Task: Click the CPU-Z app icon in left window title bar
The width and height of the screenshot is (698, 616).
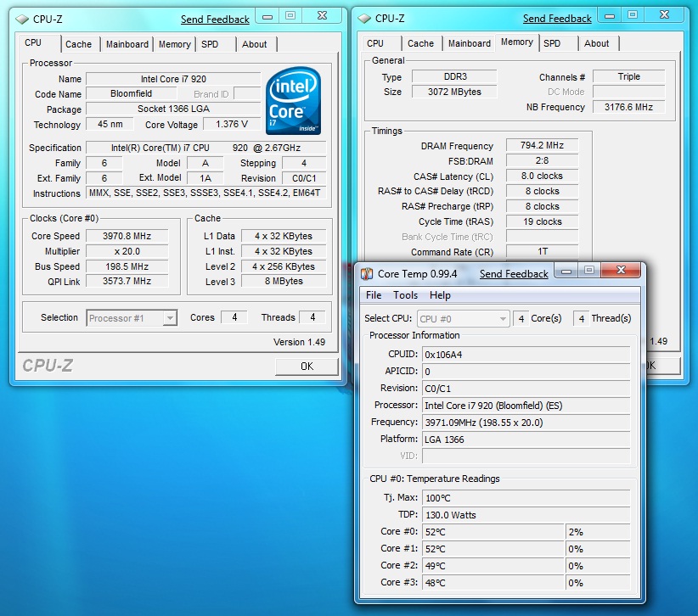Action: point(22,20)
